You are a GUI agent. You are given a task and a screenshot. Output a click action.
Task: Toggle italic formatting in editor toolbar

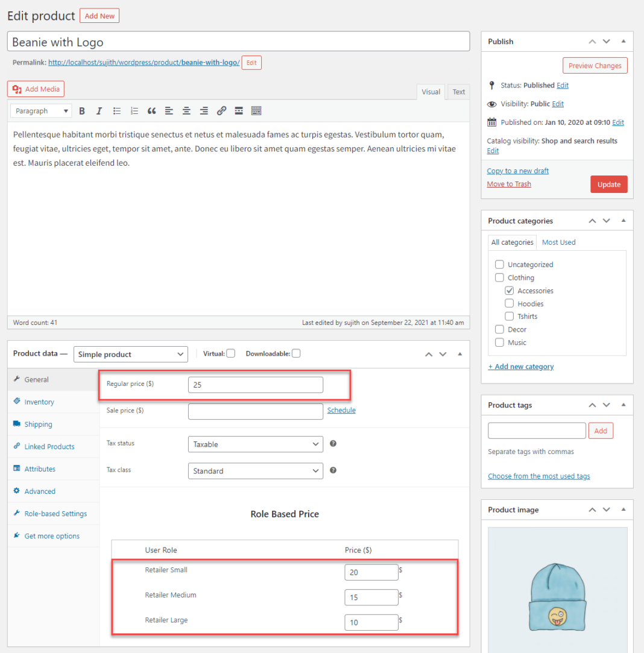99,111
